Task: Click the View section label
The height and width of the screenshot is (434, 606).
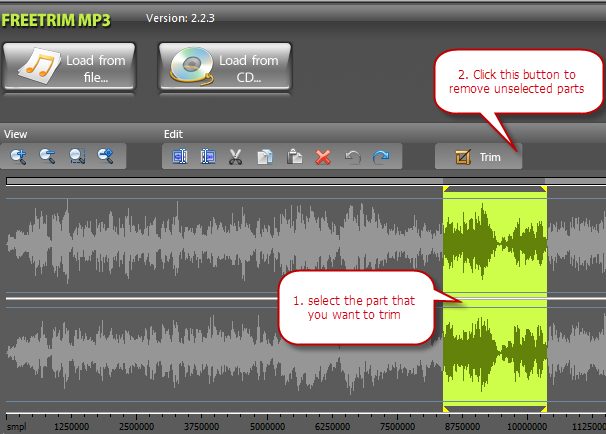Action: pyautogui.click(x=15, y=134)
